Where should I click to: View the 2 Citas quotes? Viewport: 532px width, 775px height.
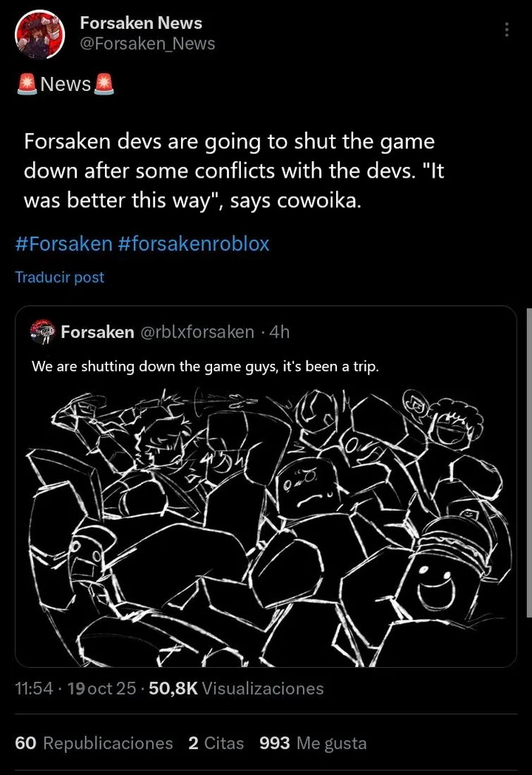tap(216, 743)
